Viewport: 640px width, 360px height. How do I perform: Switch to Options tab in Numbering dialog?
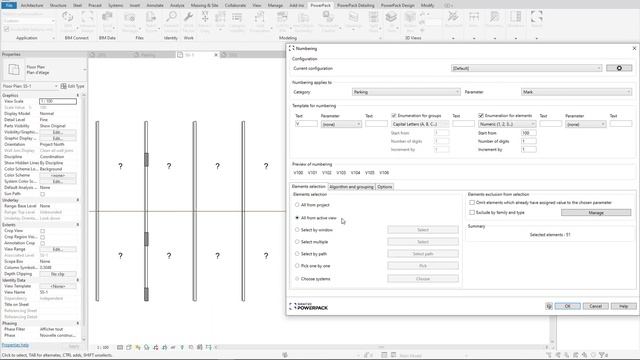click(x=384, y=187)
